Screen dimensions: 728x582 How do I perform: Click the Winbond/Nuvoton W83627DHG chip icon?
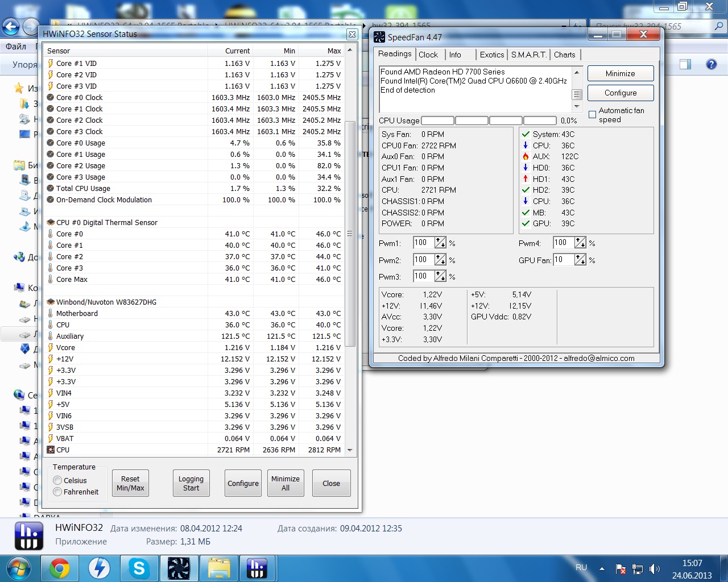coord(51,302)
